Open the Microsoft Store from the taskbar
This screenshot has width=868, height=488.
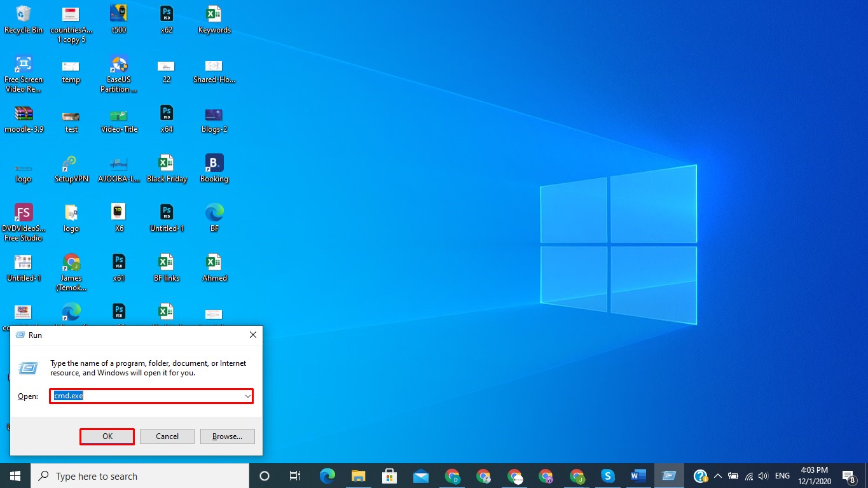click(389, 475)
